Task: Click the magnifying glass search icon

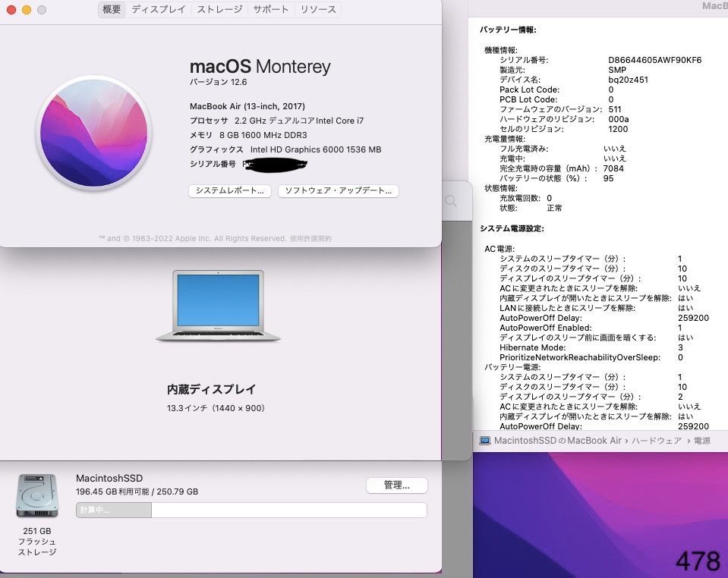Action: pyautogui.click(x=451, y=201)
